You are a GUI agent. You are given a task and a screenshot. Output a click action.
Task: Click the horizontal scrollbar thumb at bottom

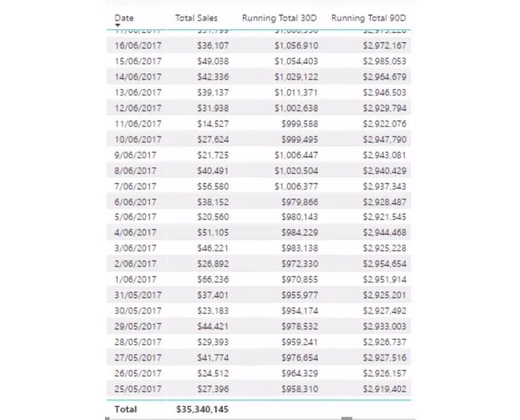click(346, 418)
